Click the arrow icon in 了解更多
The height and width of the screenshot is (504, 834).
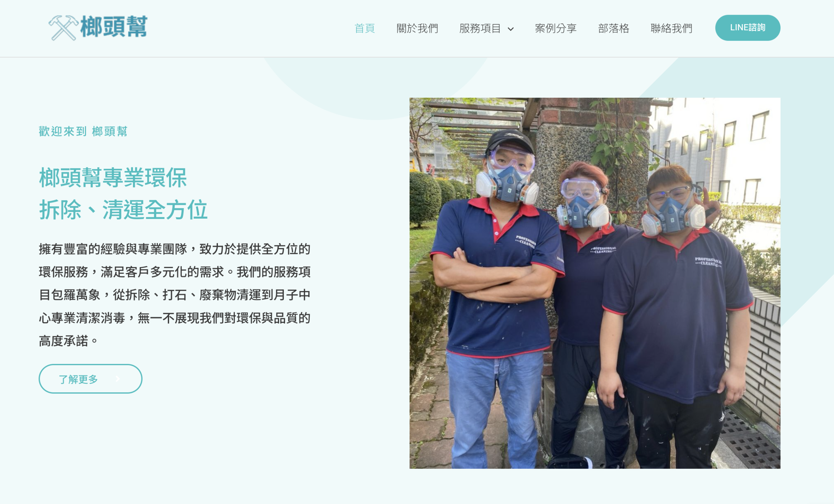point(118,379)
